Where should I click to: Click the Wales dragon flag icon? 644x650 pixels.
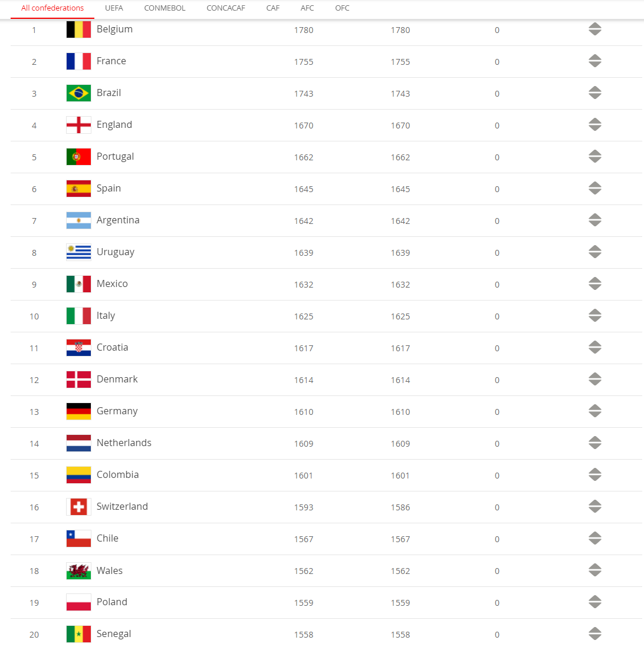tap(78, 571)
